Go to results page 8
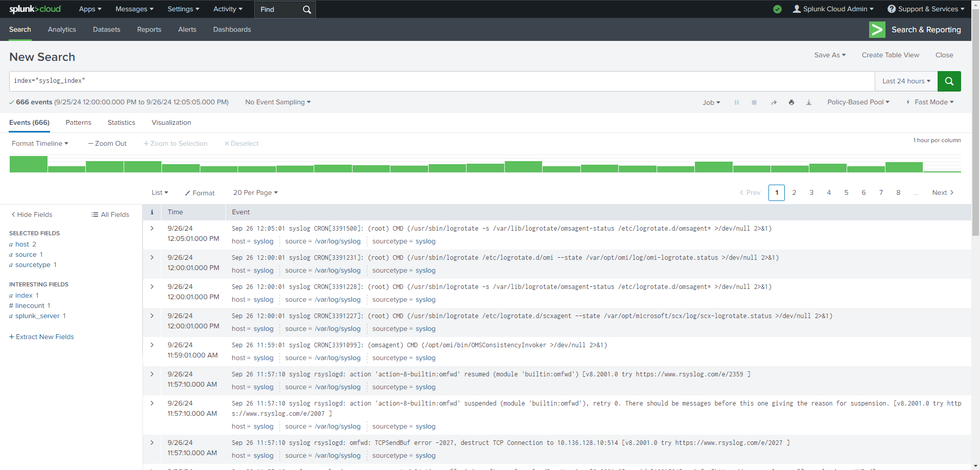 pos(898,192)
